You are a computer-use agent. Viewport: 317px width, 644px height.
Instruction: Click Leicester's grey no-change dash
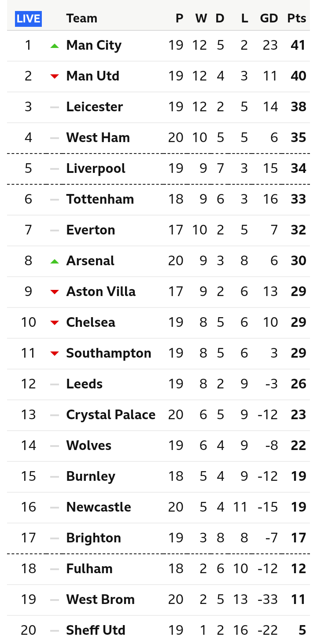click(55, 107)
